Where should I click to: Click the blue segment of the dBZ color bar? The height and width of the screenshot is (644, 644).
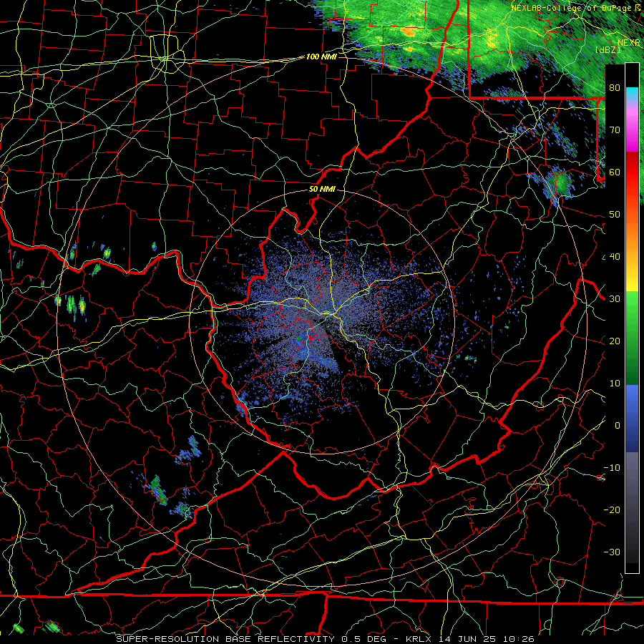point(632,418)
